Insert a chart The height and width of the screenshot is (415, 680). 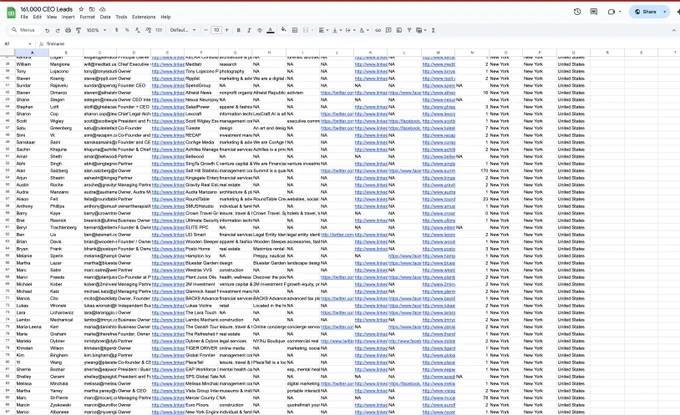click(x=399, y=30)
